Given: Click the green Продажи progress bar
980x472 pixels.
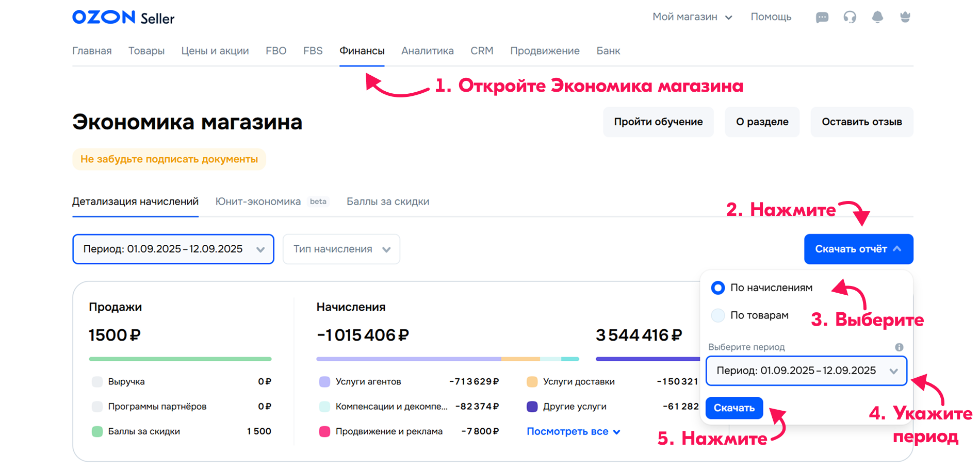Looking at the screenshot, I should coord(180,359).
